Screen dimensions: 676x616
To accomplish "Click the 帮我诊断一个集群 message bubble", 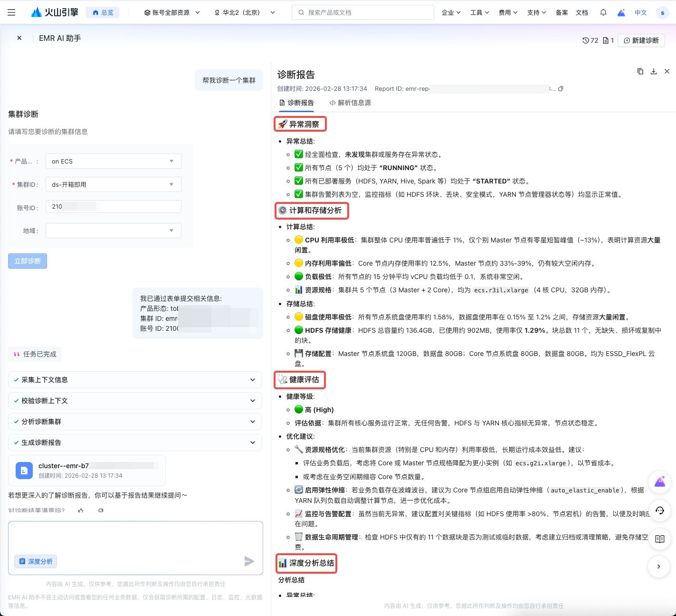I will click(229, 80).
